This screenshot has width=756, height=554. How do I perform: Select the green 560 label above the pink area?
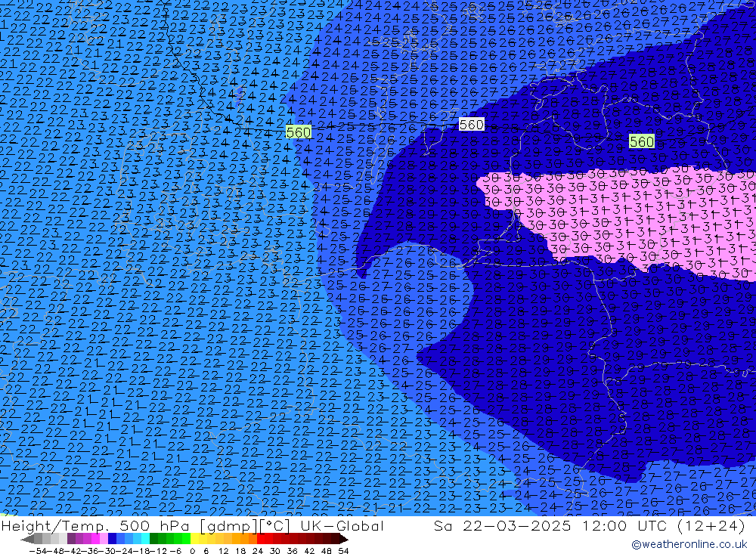coord(642,141)
